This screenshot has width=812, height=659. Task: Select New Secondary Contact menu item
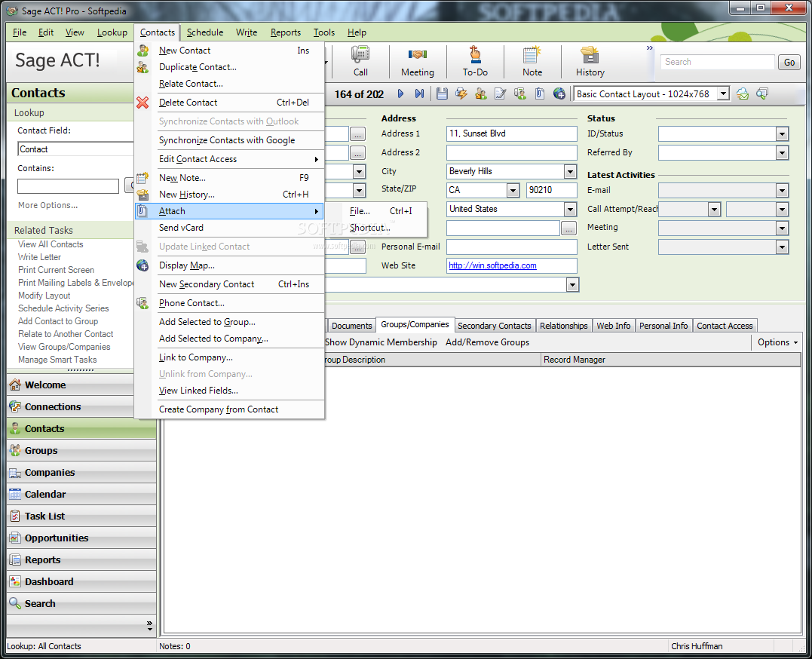point(229,284)
